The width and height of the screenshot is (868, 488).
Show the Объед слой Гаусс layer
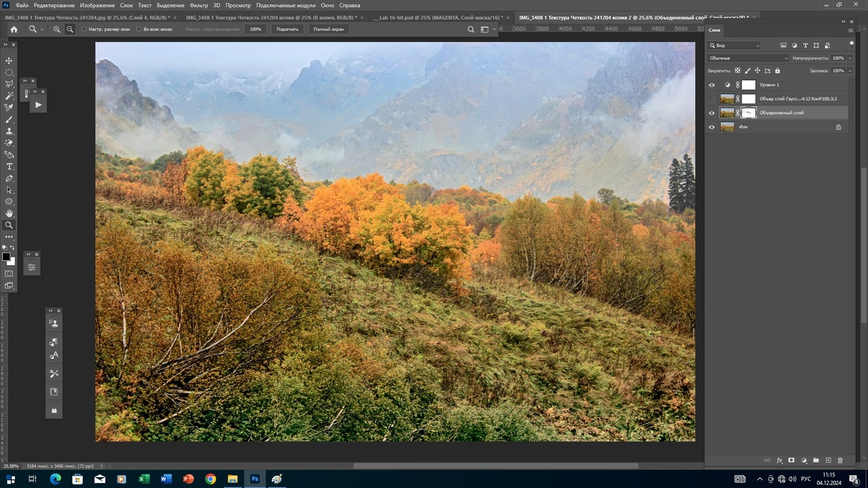click(x=712, y=99)
